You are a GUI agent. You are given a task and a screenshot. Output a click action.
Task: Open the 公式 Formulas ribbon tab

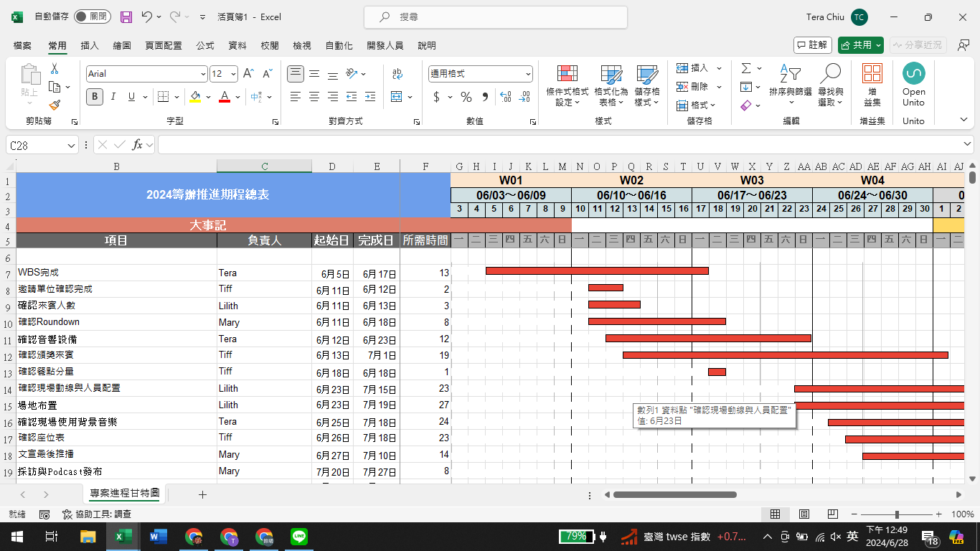pos(205,45)
